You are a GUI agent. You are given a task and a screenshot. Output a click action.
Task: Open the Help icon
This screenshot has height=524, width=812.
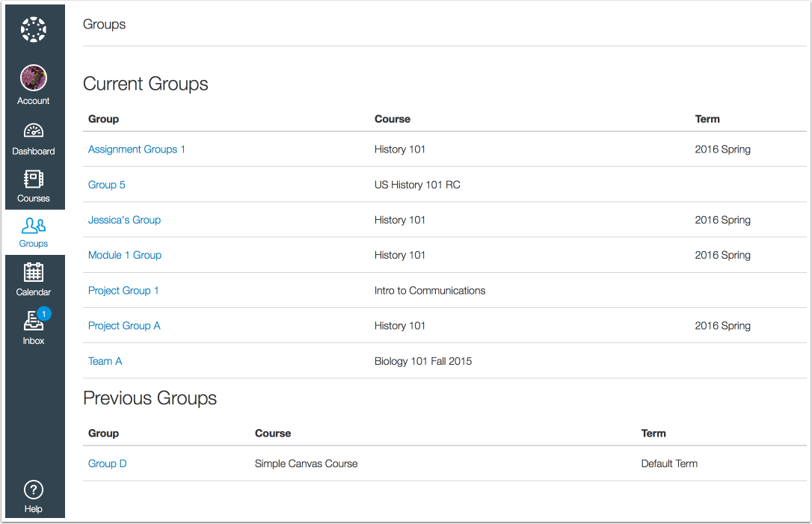tap(34, 490)
